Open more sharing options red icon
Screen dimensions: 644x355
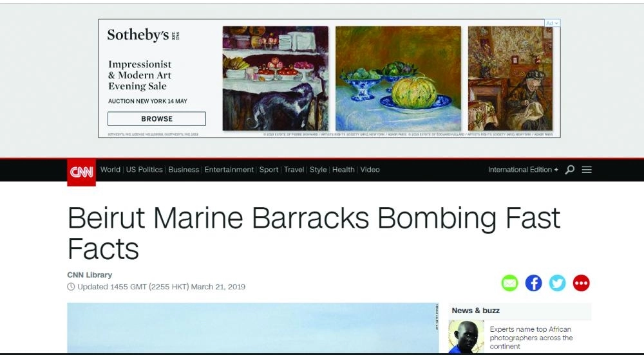tap(581, 283)
